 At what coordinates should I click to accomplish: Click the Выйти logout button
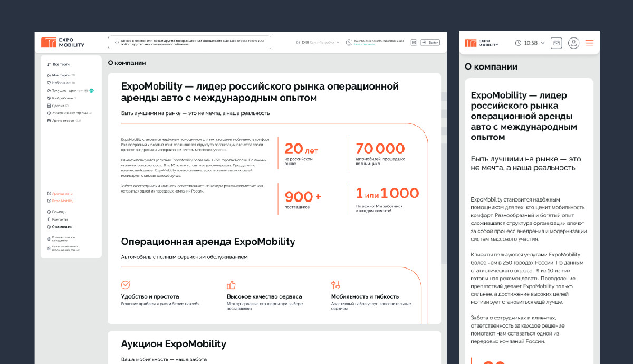[x=430, y=42]
